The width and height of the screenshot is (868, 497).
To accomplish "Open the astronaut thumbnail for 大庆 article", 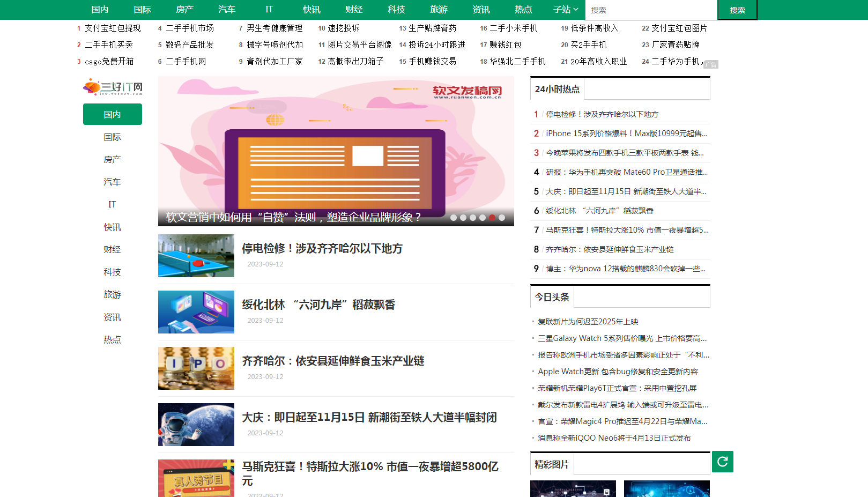I will 196,425.
